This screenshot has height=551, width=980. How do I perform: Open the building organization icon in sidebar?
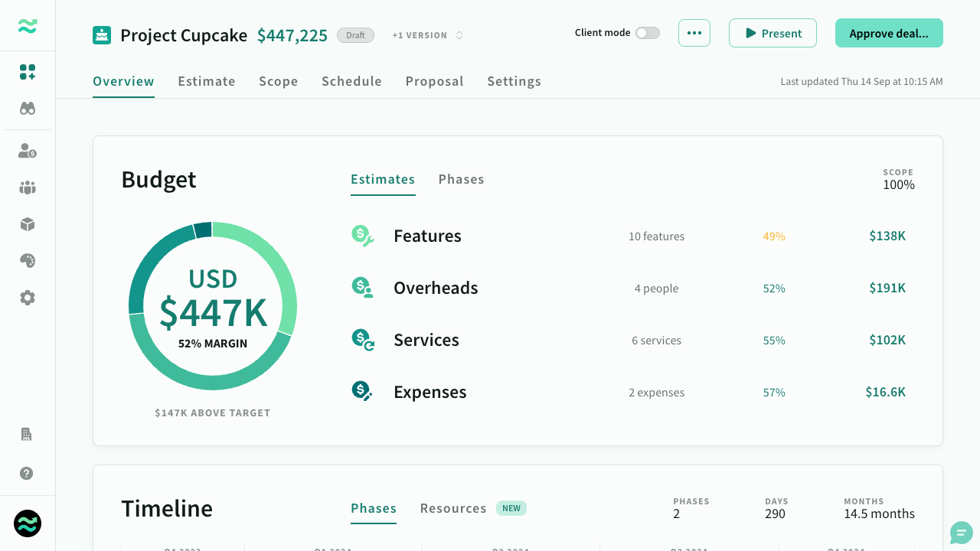[x=26, y=434]
